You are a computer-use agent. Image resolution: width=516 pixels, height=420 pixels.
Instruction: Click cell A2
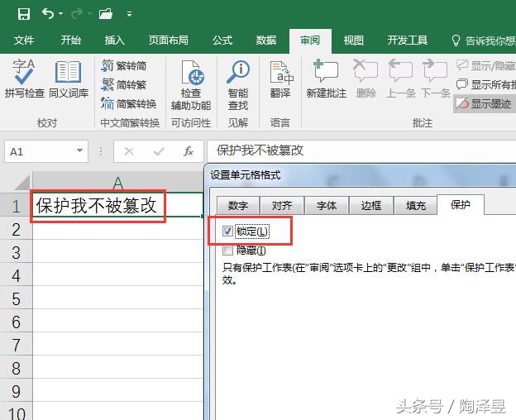(x=117, y=228)
